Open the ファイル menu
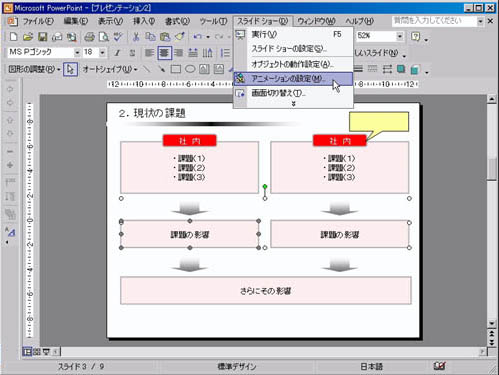 [x=38, y=21]
